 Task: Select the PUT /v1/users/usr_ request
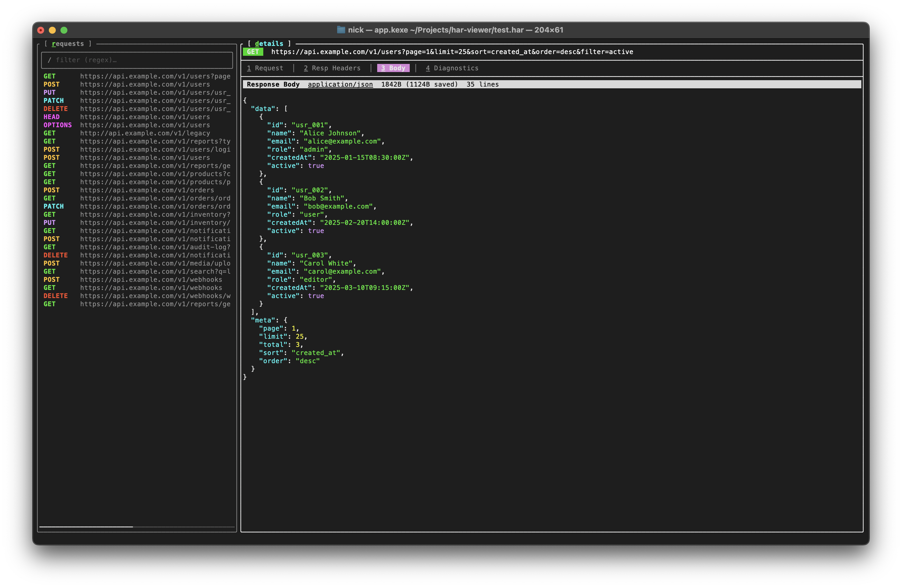tap(137, 92)
